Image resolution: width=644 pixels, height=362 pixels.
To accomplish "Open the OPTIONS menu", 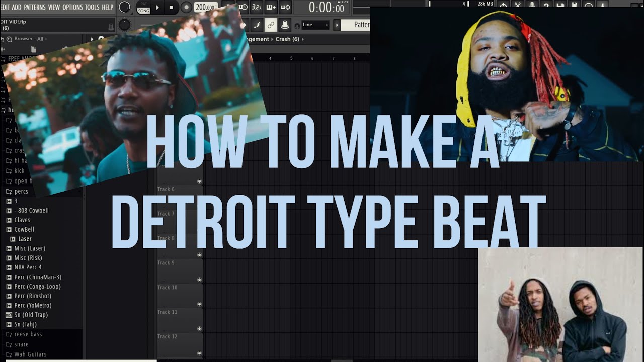I will [72, 7].
